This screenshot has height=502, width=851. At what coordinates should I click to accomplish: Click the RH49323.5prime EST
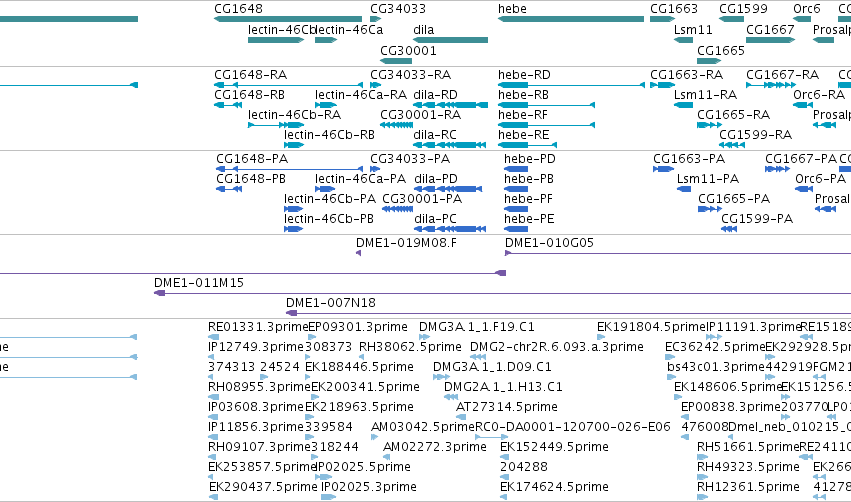click(701, 477)
